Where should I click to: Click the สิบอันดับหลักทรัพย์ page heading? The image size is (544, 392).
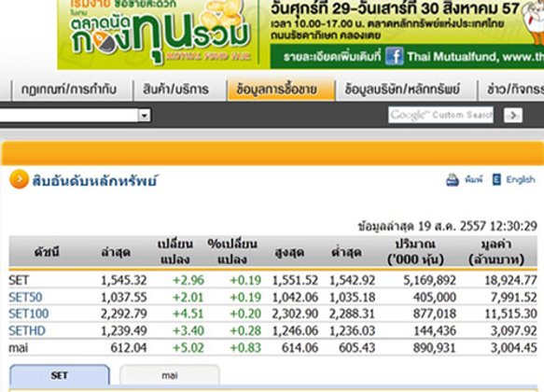click(x=94, y=181)
